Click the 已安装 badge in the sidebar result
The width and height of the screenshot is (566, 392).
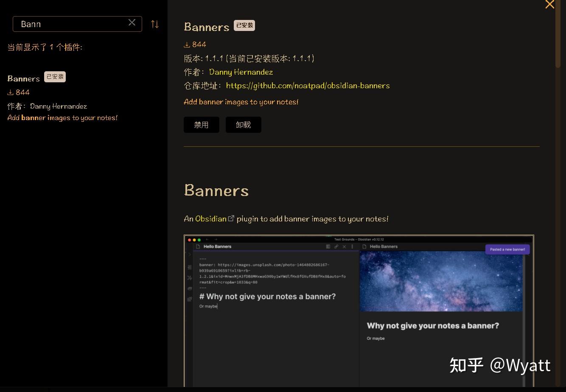55,77
